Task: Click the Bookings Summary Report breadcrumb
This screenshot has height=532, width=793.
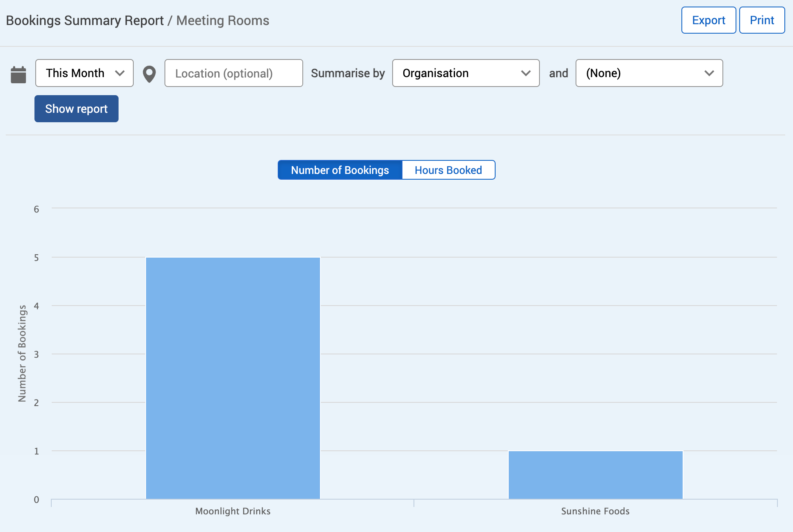Action: pyautogui.click(x=85, y=21)
